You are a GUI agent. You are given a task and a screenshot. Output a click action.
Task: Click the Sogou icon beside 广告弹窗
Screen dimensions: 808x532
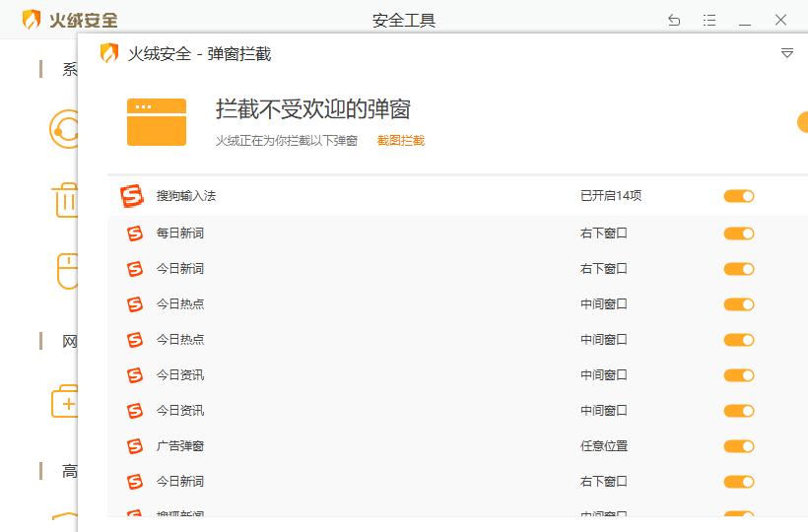click(x=134, y=446)
